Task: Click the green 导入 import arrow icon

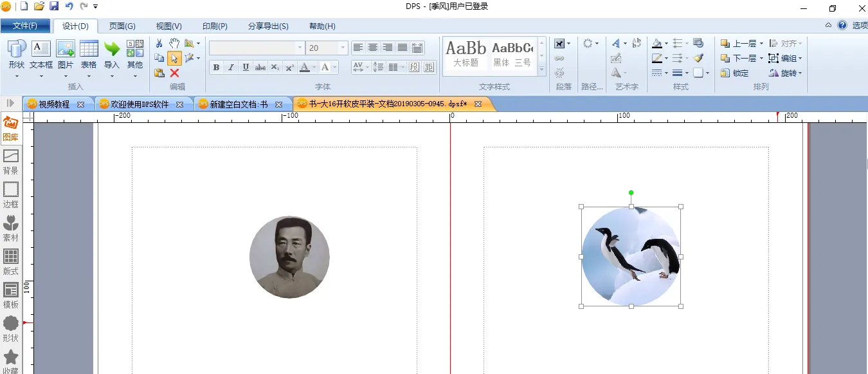Action: 112,50
